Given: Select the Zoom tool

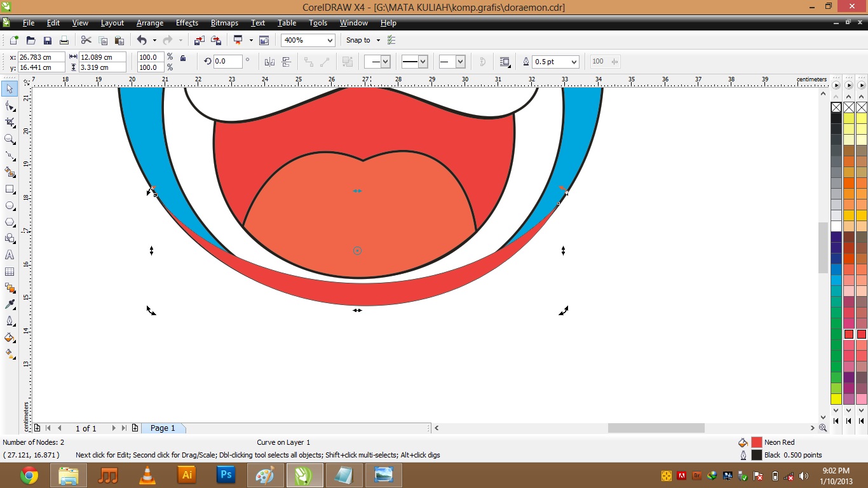Looking at the screenshot, I should point(10,139).
